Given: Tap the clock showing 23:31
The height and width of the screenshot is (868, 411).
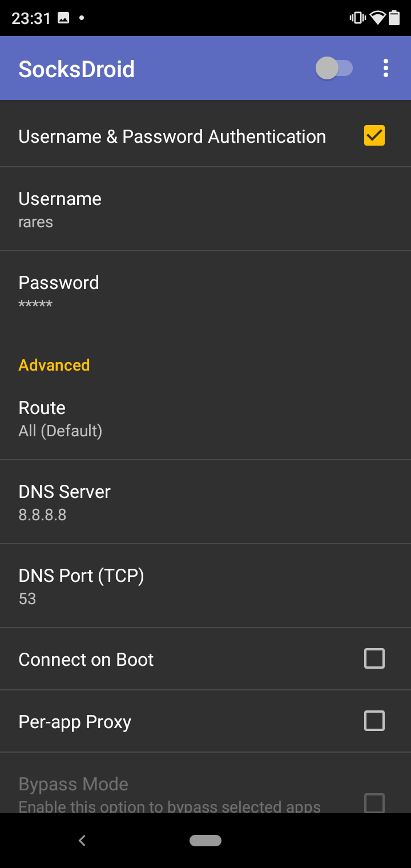Looking at the screenshot, I should pyautogui.click(x=31, y=18).
